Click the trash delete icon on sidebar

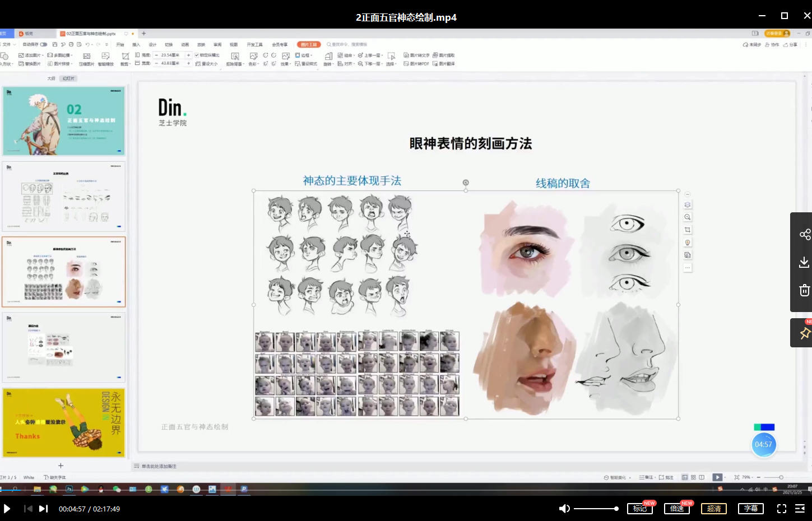click(804, 290)
